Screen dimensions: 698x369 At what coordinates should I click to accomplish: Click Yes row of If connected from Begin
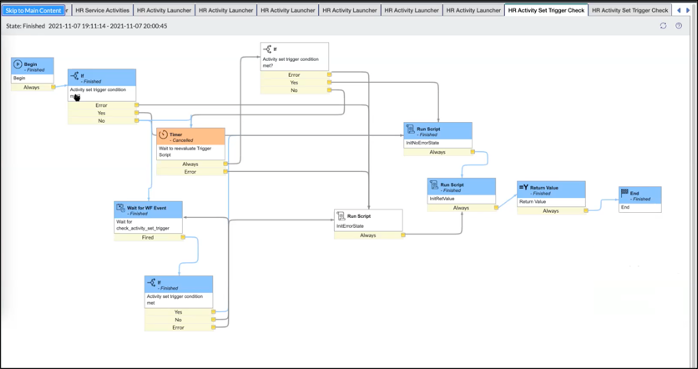(101, 113)
